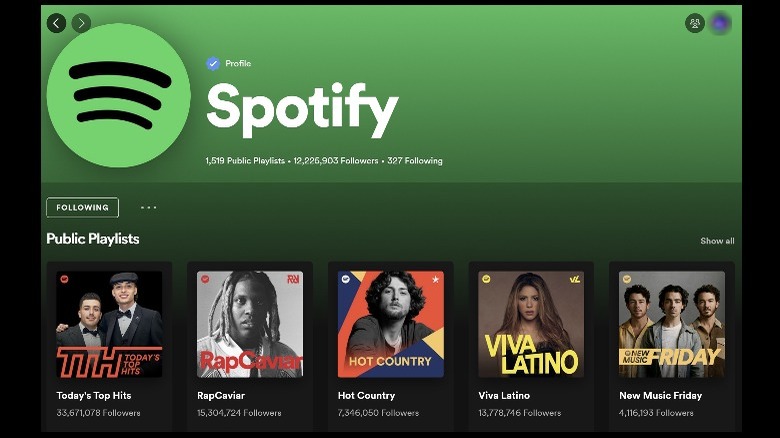Click the Hot Country playlist title
This screenshot has height=438, width=780.
click(366, 396)
